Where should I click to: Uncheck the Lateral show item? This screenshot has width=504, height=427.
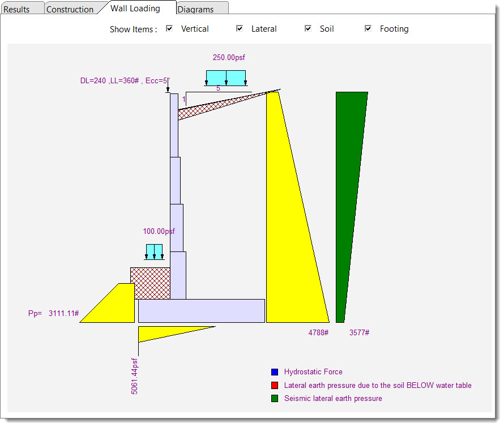pyautogui.click(x=240, y=28)
